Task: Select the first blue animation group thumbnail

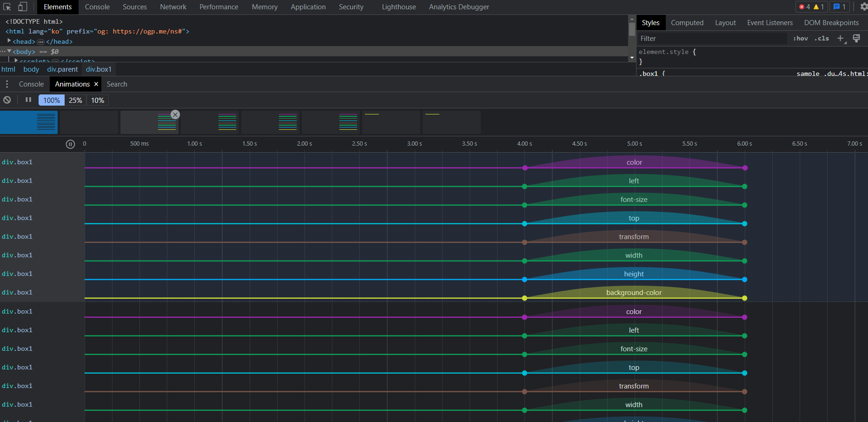Action: [x=29, y=122]
